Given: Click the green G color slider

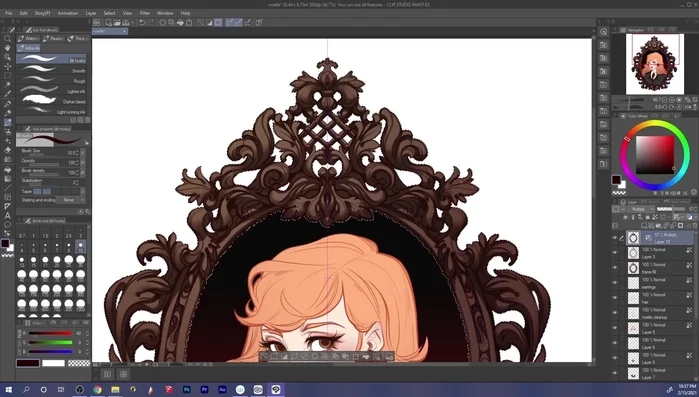Looking at the screenshot, I should click(50, 342).
